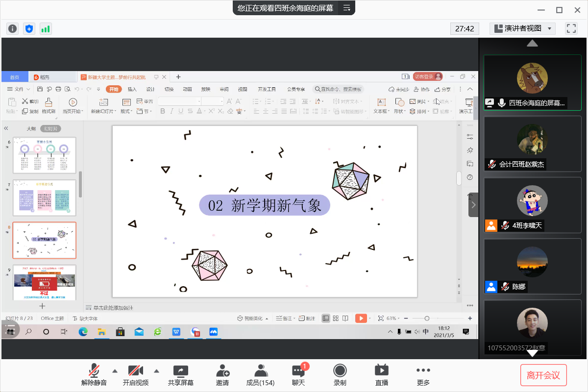The width and height of the screenshot is (588, 392).
Task: Select 赵紫杰 participant video tile
Action: point(532,144)
